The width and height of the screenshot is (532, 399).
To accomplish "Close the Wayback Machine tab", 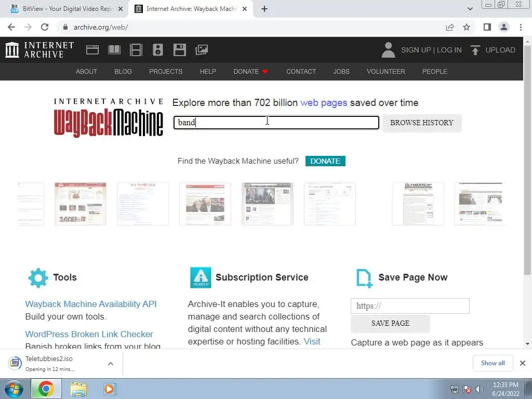I will (245, 9).
